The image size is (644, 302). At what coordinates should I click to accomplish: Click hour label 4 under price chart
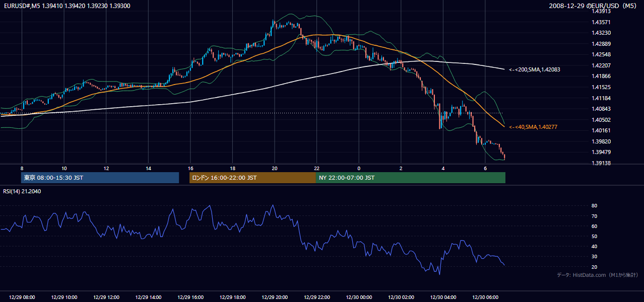click(x=443, y=168)
